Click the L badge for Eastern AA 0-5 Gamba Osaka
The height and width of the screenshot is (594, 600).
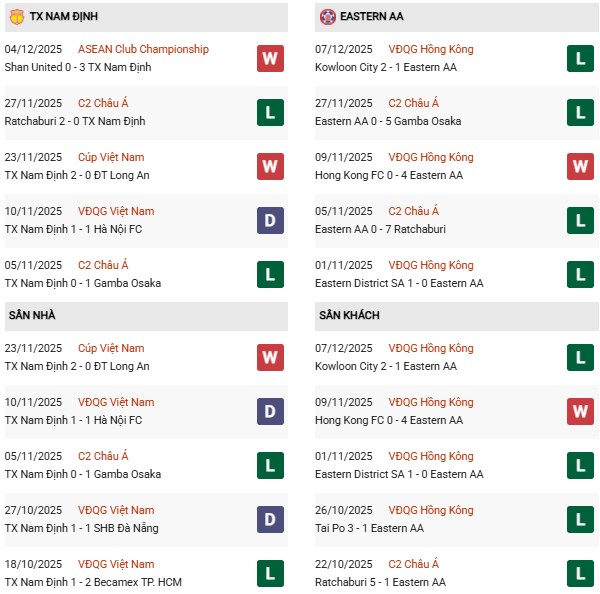pyautogui.click(x=581, y=111)
